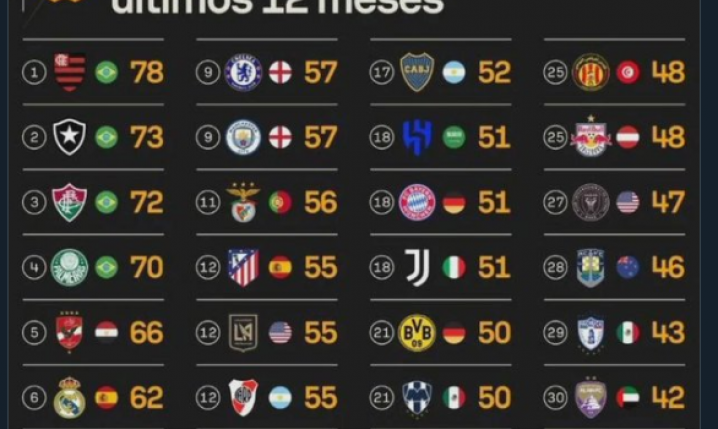The height and width of the screenshot is (429, 718).
Task: Select the River Plate shield
Action: pyautogui.click(x=243, y=397)
